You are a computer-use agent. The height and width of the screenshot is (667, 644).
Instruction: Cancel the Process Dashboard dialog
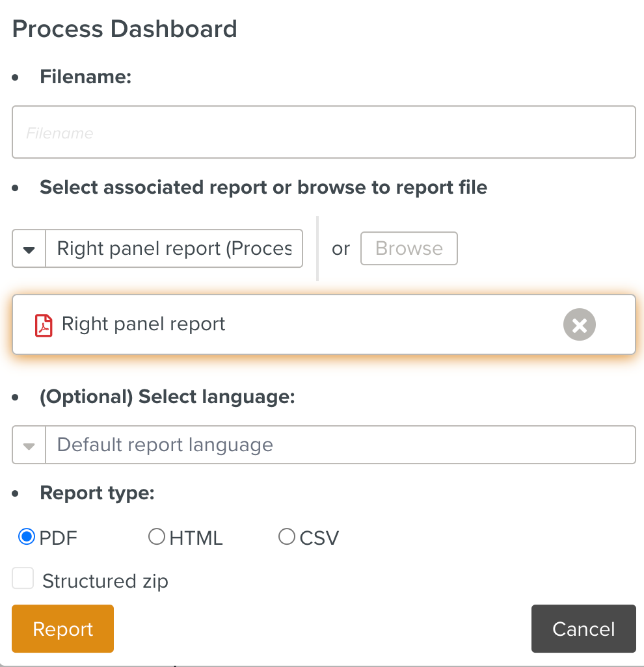(x=583, y=629)
